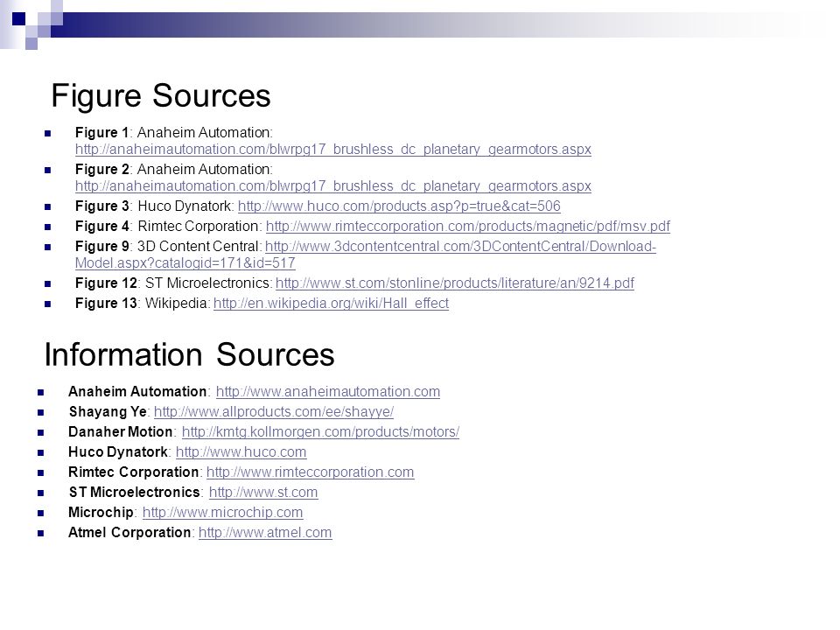This screenshot has width=840, height=630.
Task: Select the bold "Rimtec Corporation" source name
Action: [x=133, y=472]
